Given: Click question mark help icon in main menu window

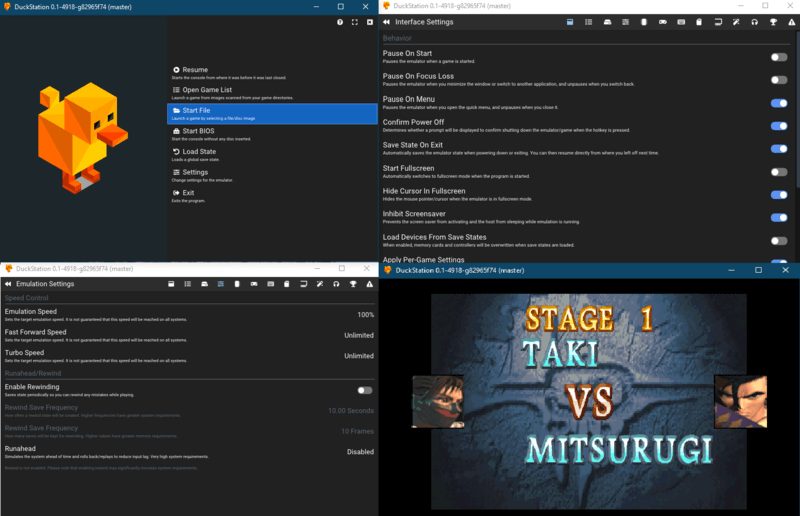Looking at the screenshot, I should pos(340,22).
